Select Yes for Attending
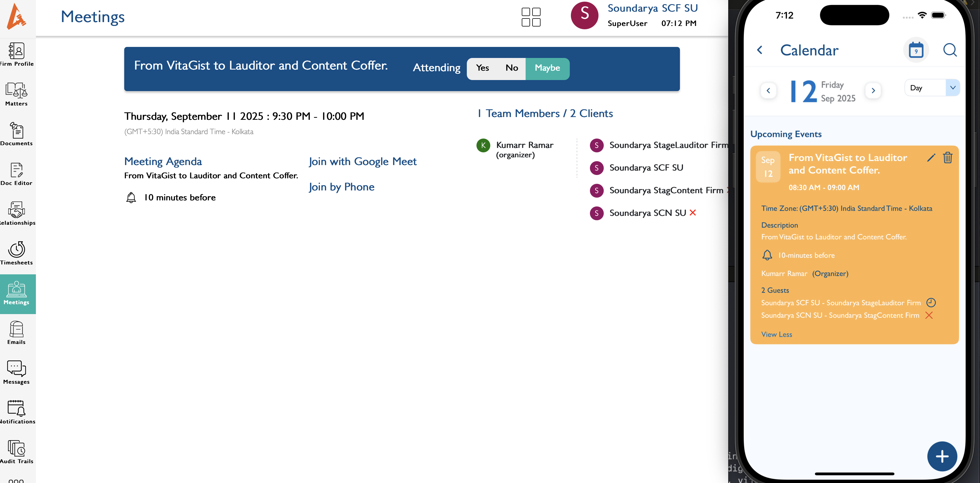This screenshot has height=483, width=980. (482, 68)
